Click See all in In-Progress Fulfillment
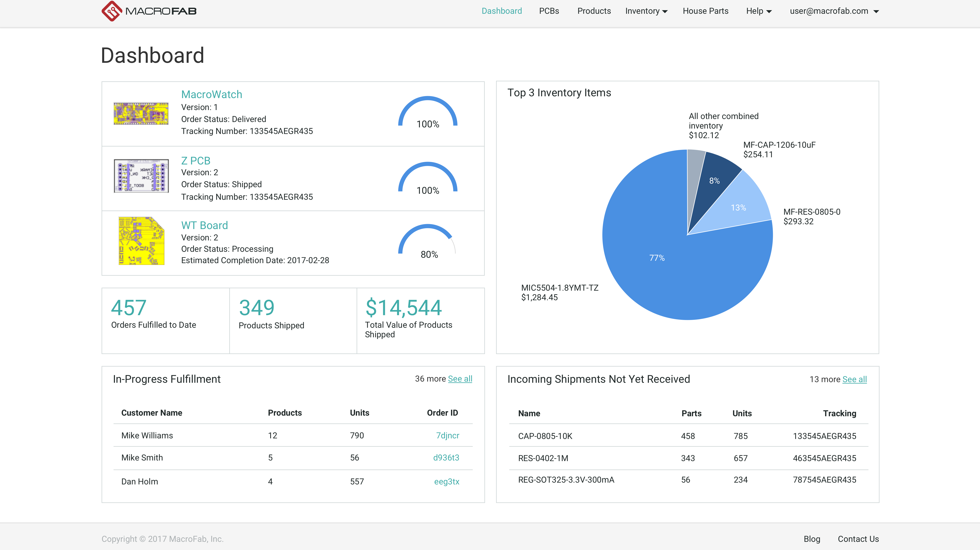980x550 pixels. click(460, 379)
